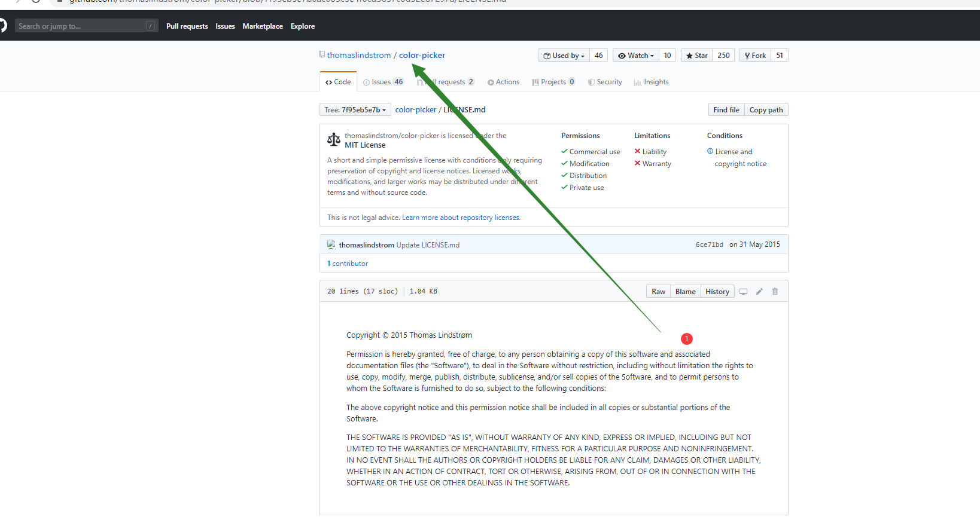
Task: Open the '1 contributor' link
Action: point(348,264)
